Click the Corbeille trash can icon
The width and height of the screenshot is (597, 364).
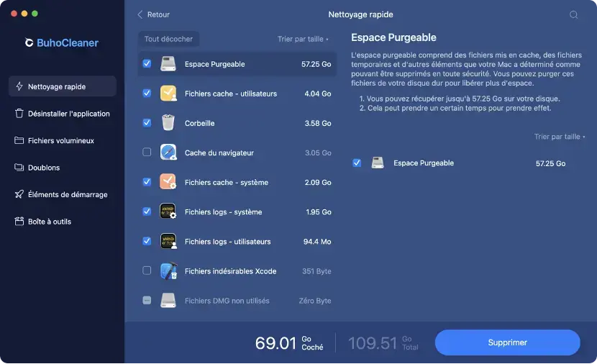click(168, 123)
